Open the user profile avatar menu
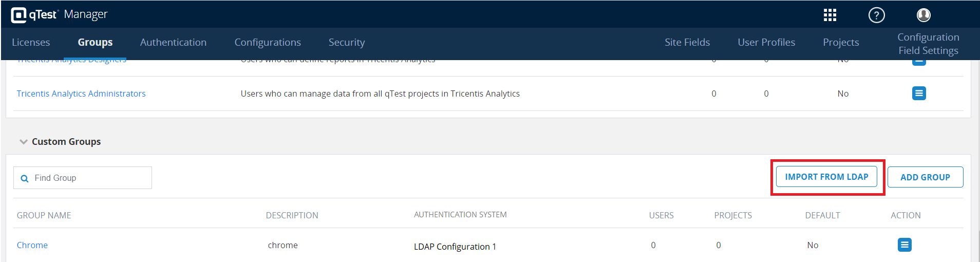This screenshot has width=980, height=262. (x=924, y=15)
